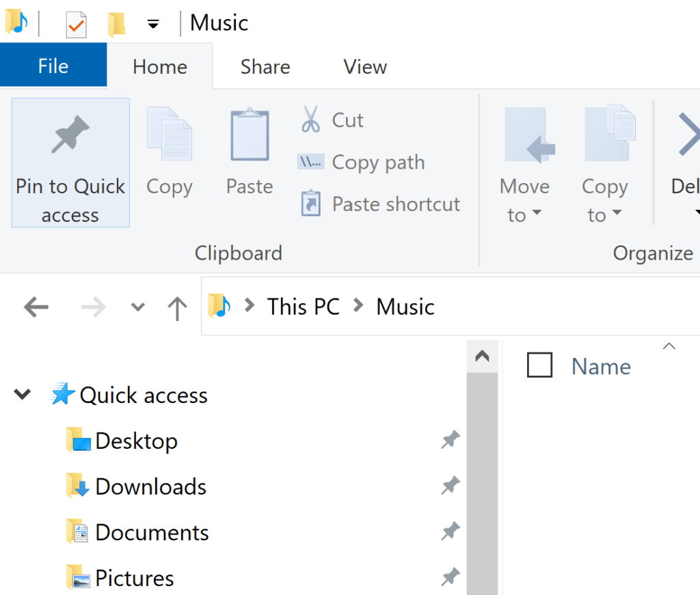The width and height of the screenshot is (700, 595).
Task: Collapse the Quick access tree
Action: tap(22, 395)
